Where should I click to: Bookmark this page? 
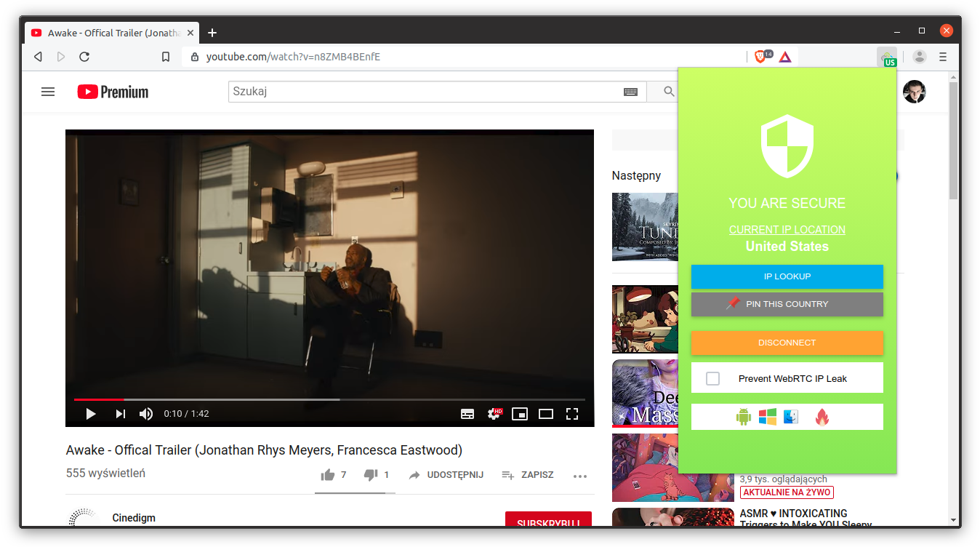pos(166,57)
